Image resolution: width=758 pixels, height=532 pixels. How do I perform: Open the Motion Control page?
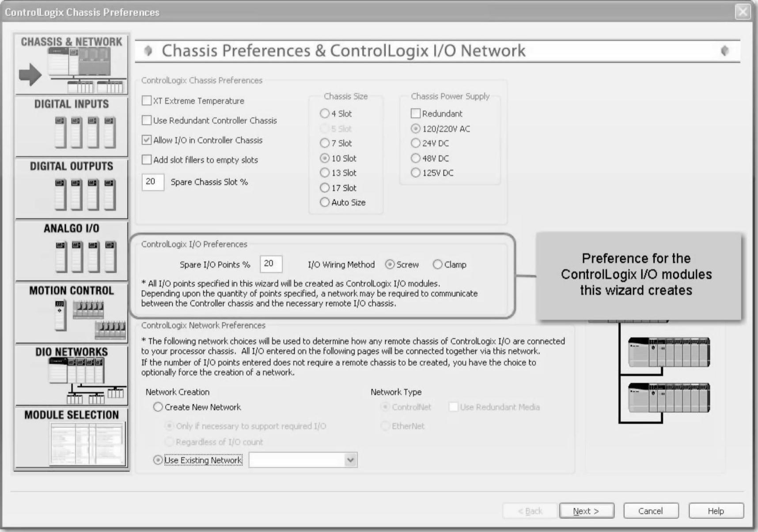click(72, 313)
